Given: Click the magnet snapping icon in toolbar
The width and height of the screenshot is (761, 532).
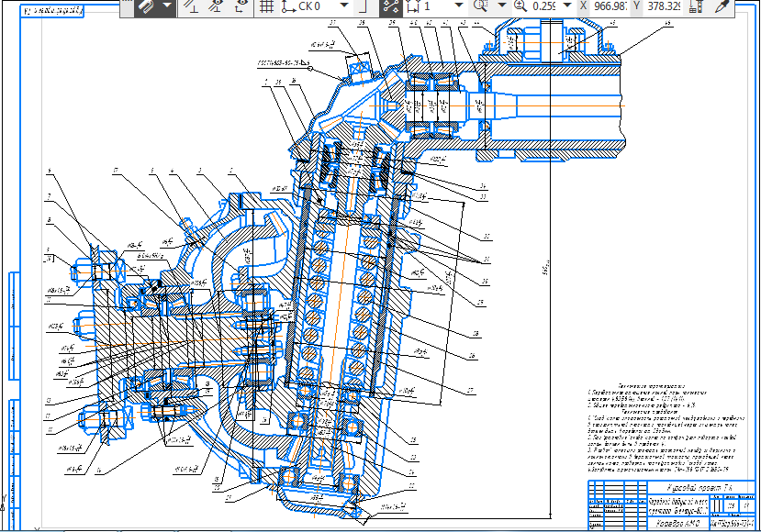Looking at the screenshot, I should click(x=147, y=6).
